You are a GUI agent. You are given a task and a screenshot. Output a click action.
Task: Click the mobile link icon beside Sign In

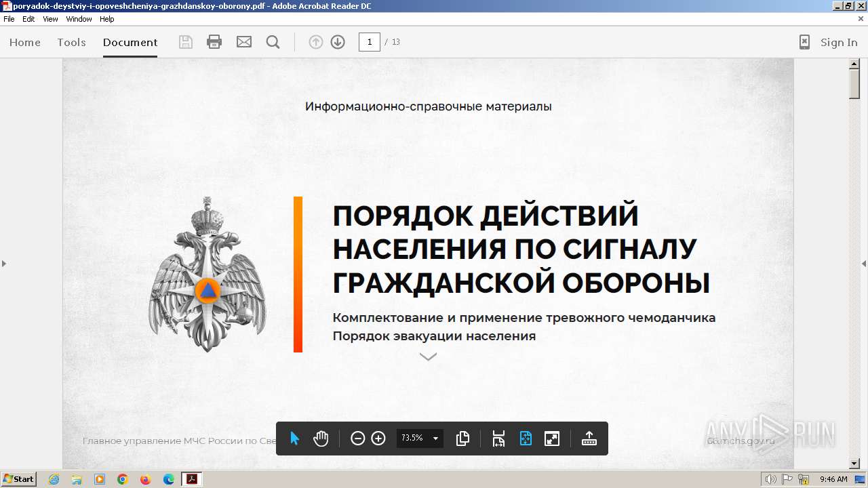804,42
